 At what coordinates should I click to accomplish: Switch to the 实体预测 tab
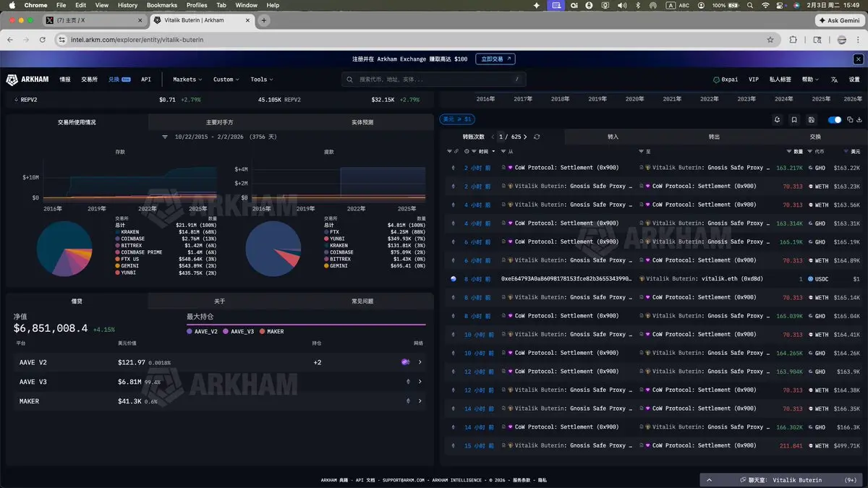362,122
